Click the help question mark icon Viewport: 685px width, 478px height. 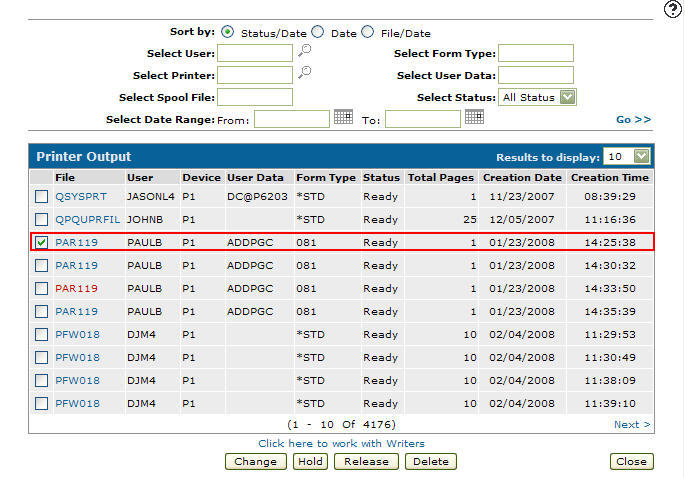point(672,9)
